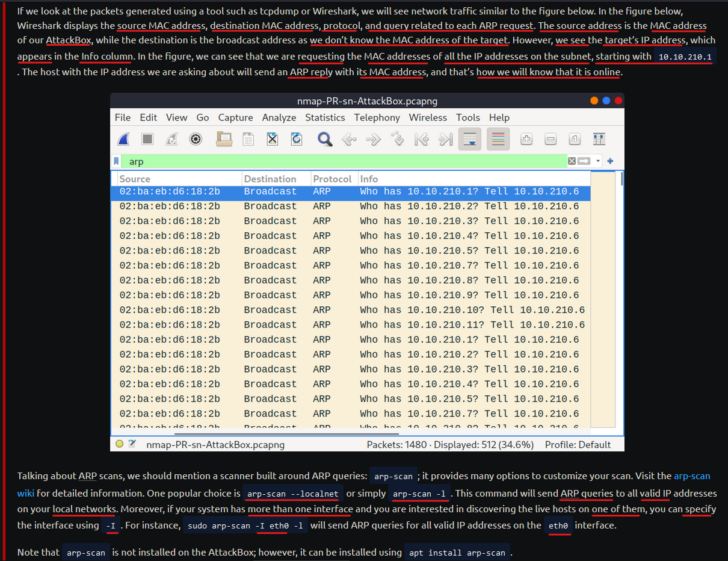Clear the display filter
This screenshot has height=561, width=728.
tap(572, 161)
